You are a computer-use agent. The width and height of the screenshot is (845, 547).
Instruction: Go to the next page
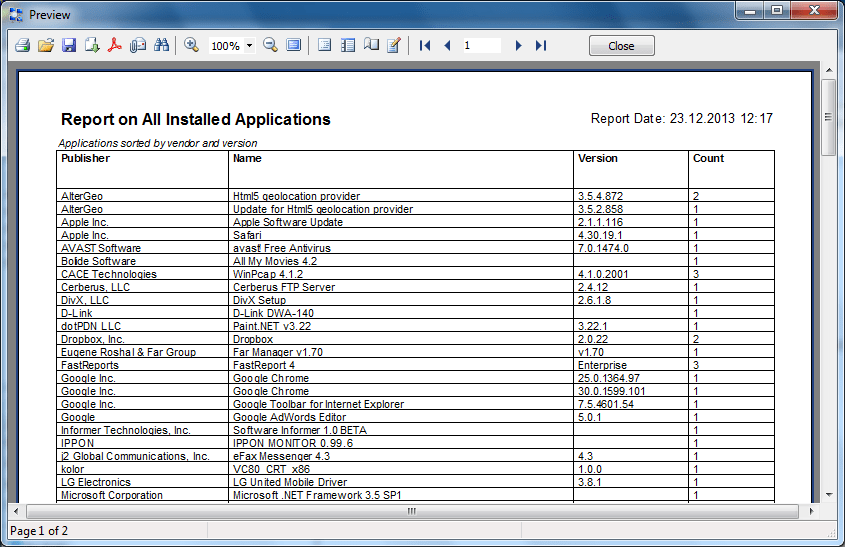click(518, 46)
